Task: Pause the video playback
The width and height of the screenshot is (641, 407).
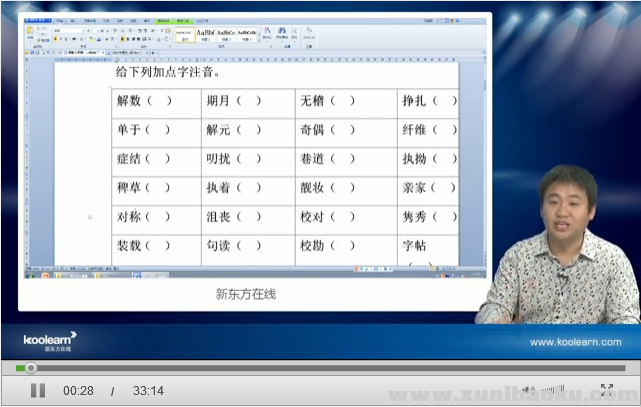Action: (37, 390)
